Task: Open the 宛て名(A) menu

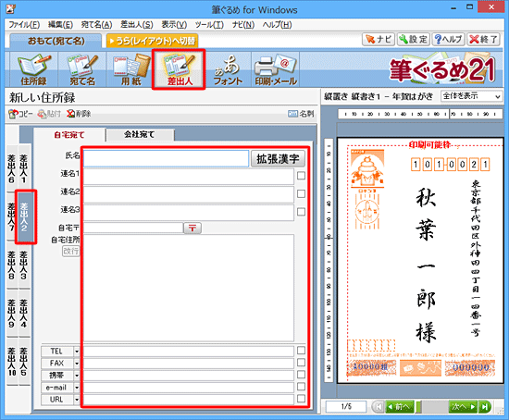Action: [x=96, y=25]
